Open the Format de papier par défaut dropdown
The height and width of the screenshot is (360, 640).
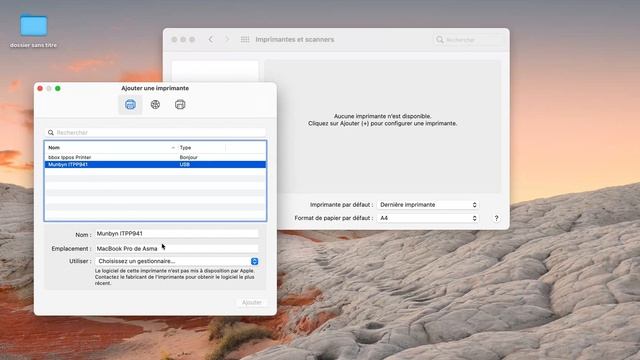tap(427, 218)
